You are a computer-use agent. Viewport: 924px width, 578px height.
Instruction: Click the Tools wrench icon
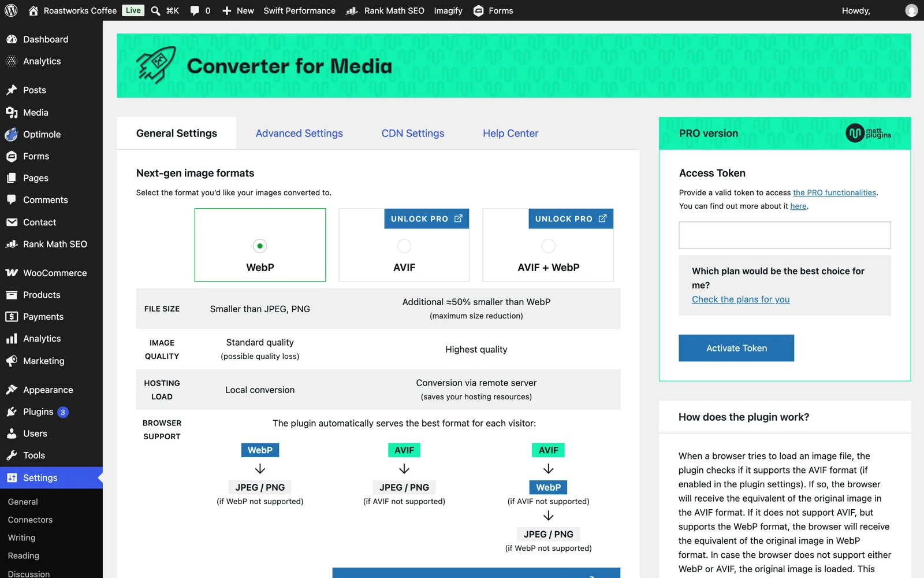[12, 455]
